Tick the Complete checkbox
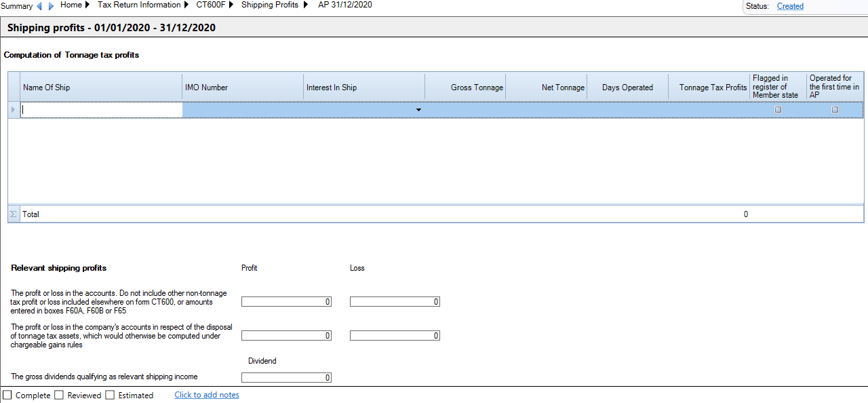Screen dimensions: 868x403 7,395
